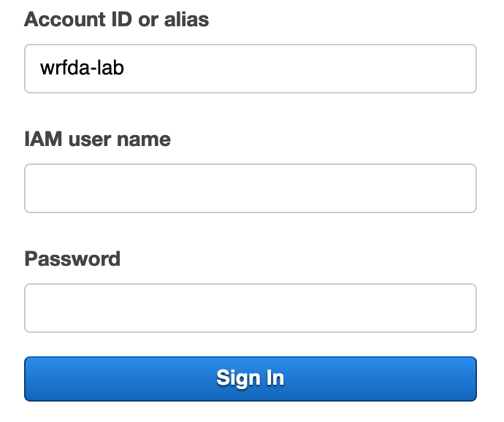This screenshot has height=422, width=504.
Task: Click the "Account ID" words in the top label
Action: 78,19
